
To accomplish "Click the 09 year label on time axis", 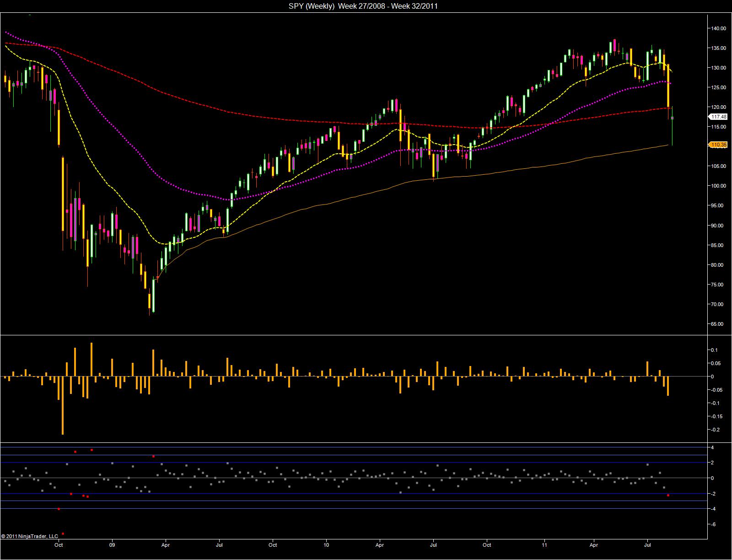I will point(112,545).
